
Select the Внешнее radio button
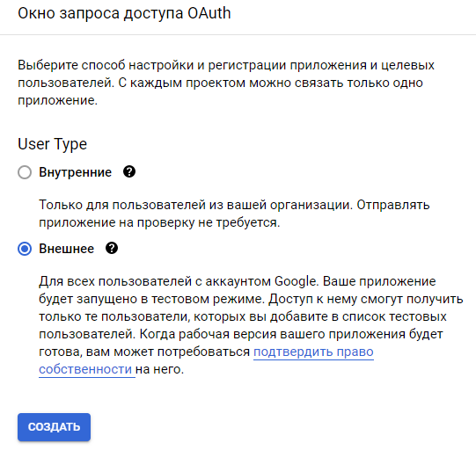(25, 249)
